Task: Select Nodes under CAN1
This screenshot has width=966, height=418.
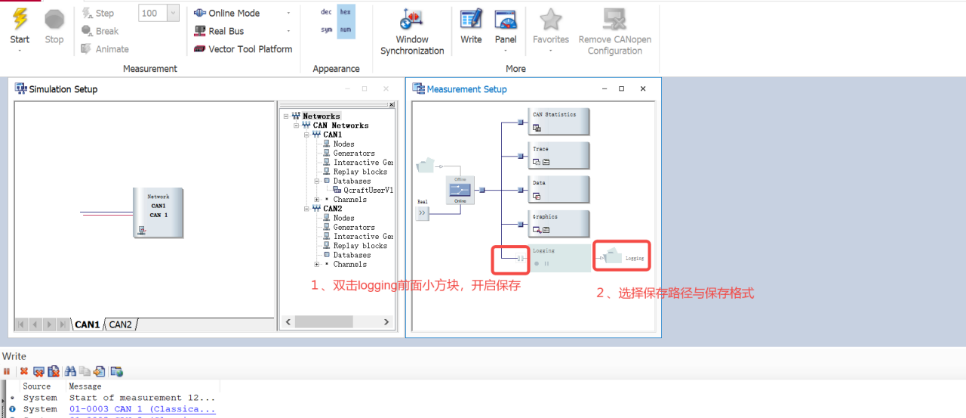Action: coord(344,144)
